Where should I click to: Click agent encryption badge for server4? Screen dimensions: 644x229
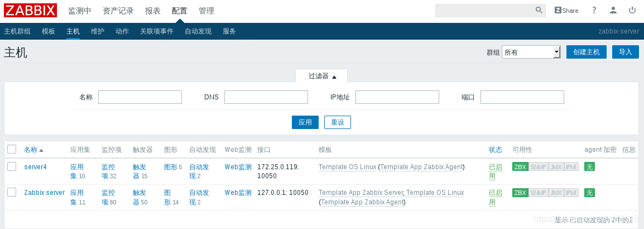point(589,167)
